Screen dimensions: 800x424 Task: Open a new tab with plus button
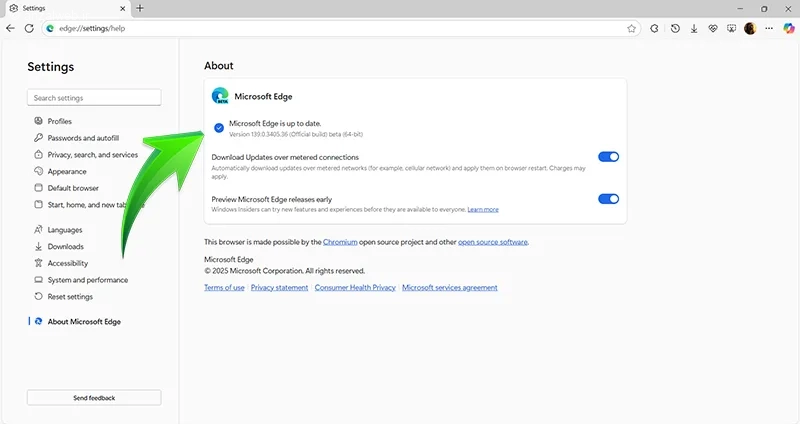[x=140, y=8]
